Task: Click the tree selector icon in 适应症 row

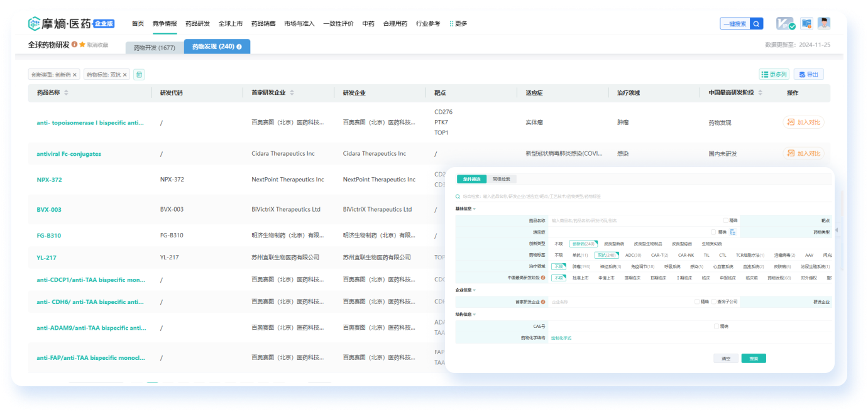Action: coord(733,232)
